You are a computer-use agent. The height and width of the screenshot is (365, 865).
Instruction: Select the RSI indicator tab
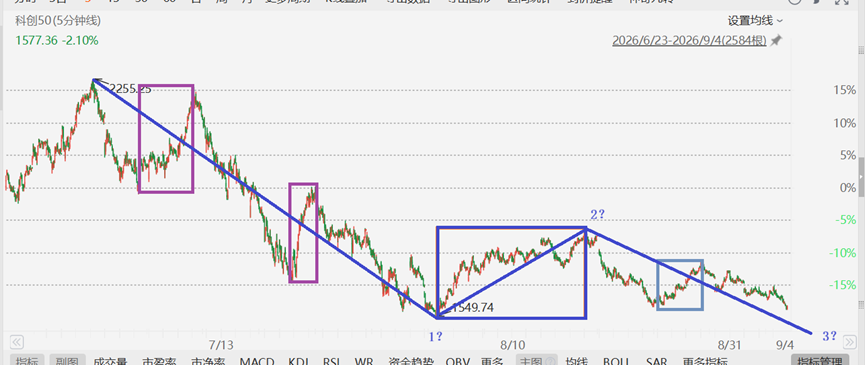pyautogui.click(x=332, y=361)
